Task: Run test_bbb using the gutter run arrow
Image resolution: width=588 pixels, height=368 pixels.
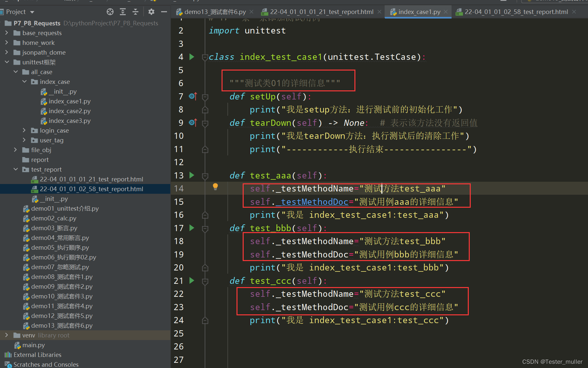Action: coord(192,228)
